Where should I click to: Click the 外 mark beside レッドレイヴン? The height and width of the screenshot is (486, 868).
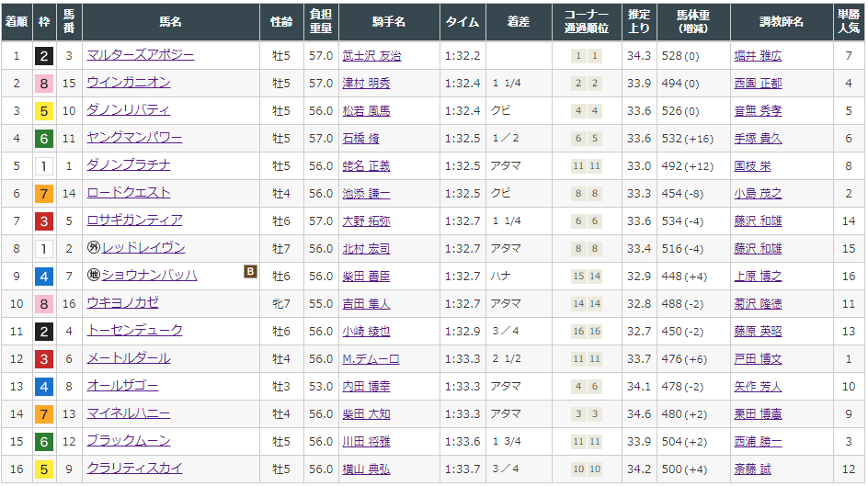[94, 248]
